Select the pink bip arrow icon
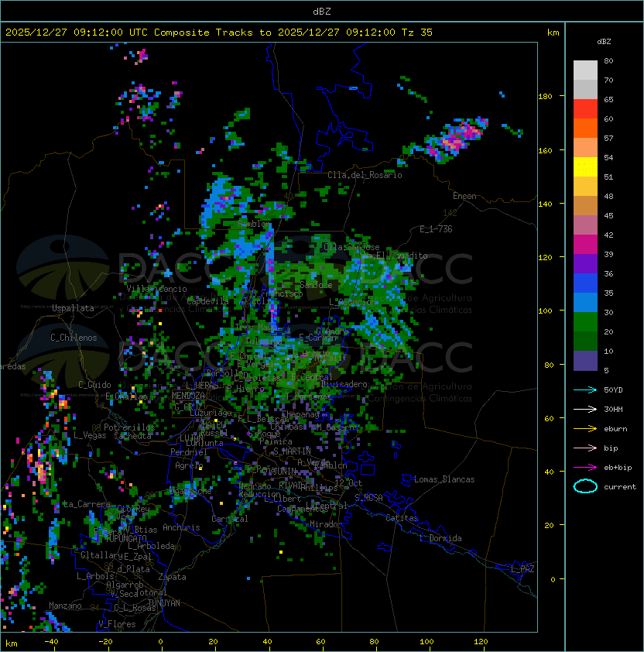This screenshot has width=644, height=652. click(x=585, y=448)
